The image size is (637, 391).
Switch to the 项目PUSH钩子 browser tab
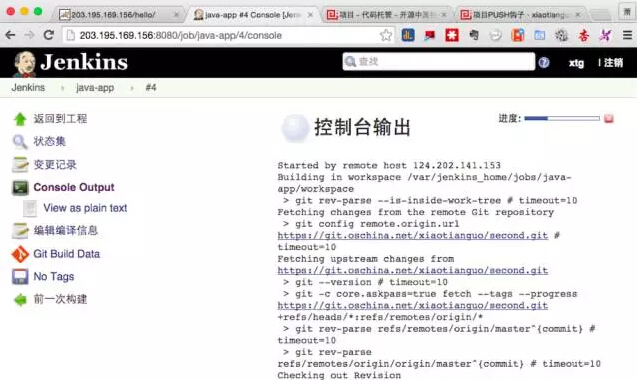pyautogui.click(x=519, y=15)
